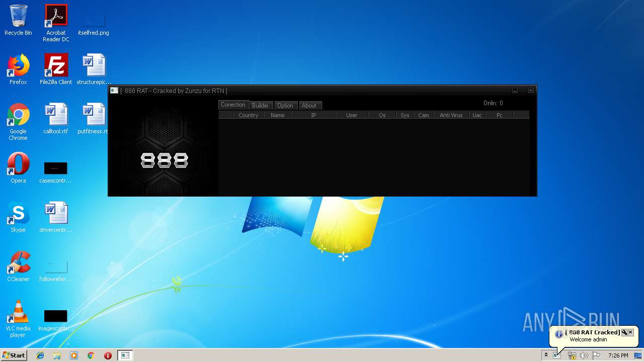This screenshot has height=362, width=644.
Task: Open the volume speaker tray icon
Action: tap(584, 355)
